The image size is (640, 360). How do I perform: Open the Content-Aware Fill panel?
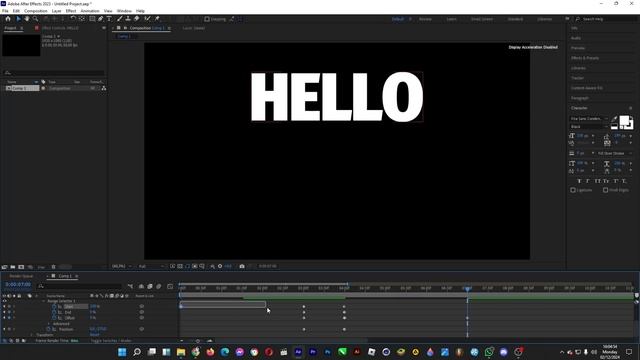coord(587,88)
